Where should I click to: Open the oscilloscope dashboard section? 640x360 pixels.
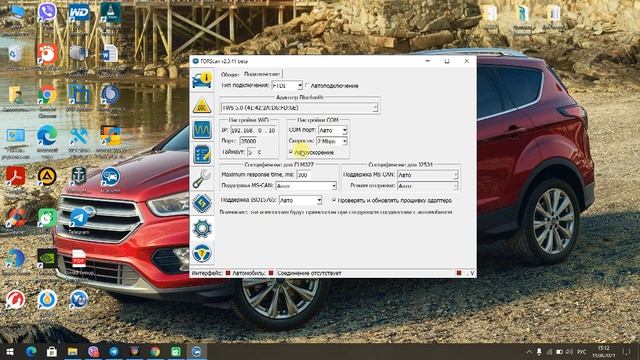(x=202, y=130)
